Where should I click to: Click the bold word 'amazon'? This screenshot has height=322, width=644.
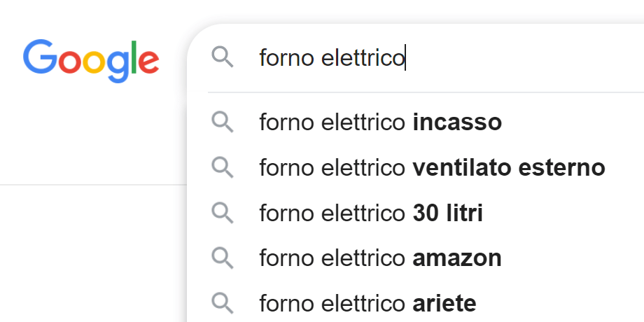[x=457, y=258]
